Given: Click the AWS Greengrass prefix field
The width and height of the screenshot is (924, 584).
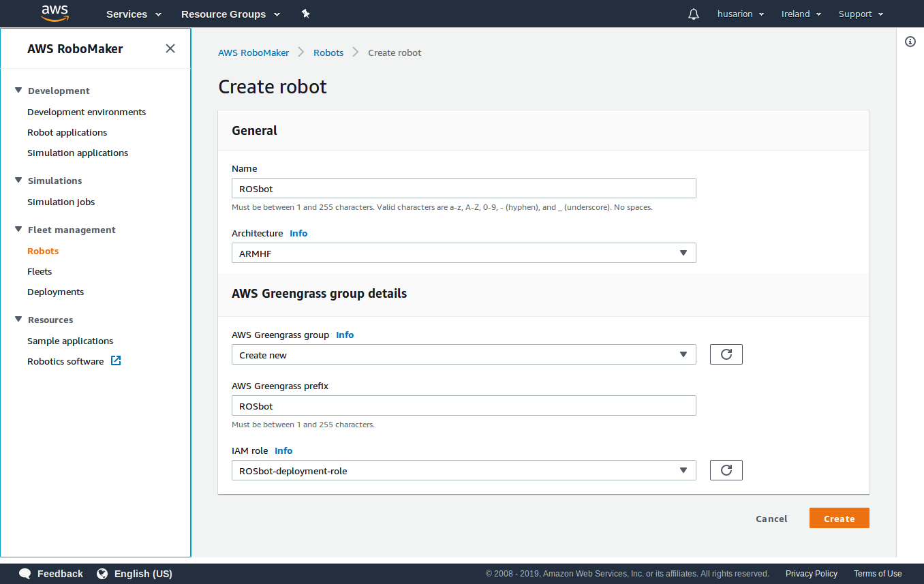Looking at the screenshot, I should (464, 405).
